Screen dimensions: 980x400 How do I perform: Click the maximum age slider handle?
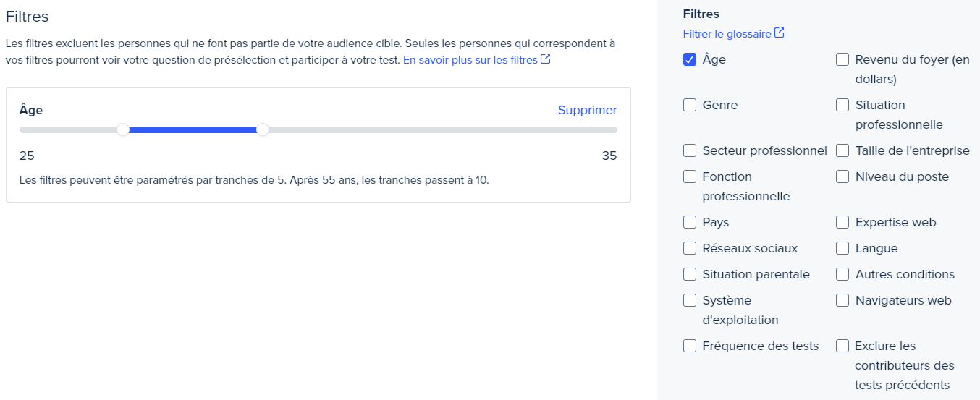[x=263, y=129]
